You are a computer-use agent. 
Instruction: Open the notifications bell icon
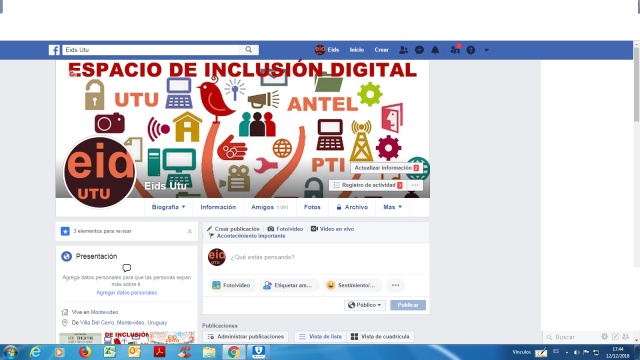(x=435, y=50)
